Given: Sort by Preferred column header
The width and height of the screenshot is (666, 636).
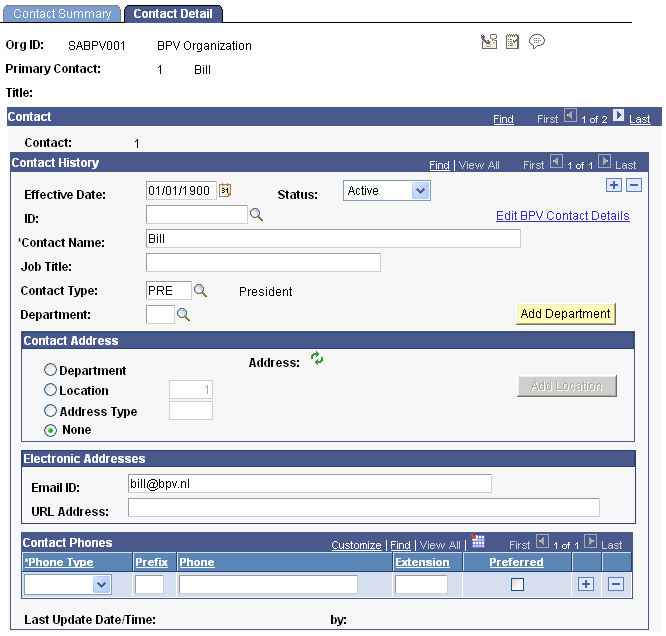Looking at the screenshot, I should 516,562.
